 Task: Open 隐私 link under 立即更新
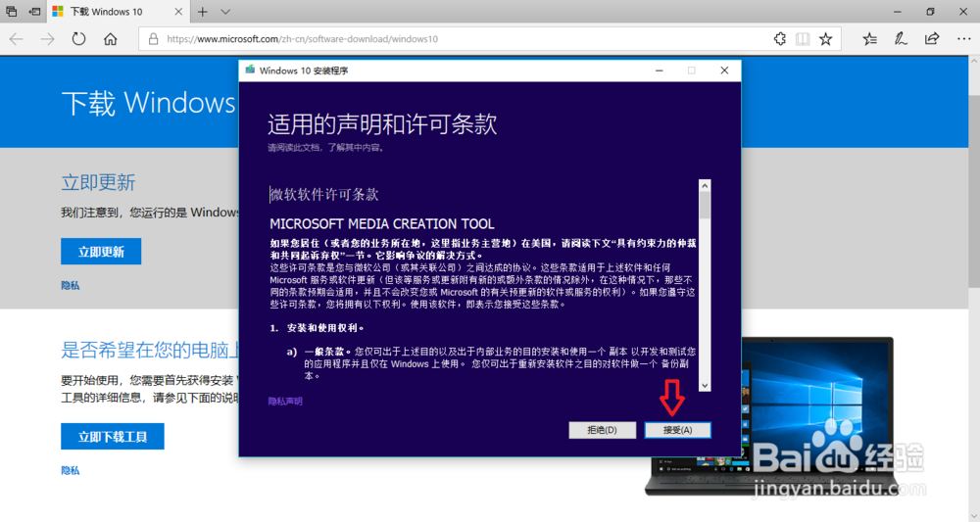point(70,285)
